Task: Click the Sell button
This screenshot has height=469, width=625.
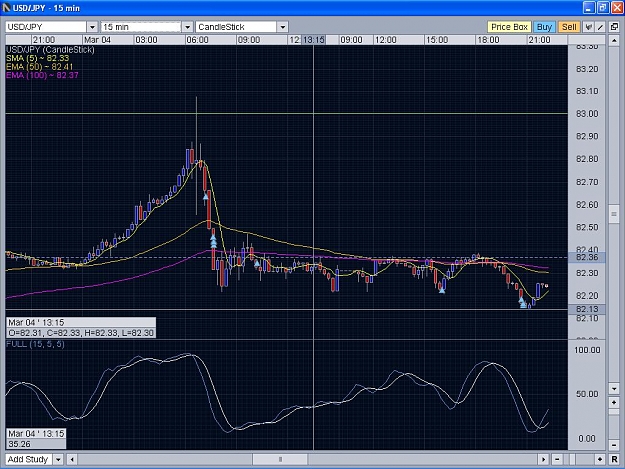Action: pyautogui.click(x=569, y=27)
